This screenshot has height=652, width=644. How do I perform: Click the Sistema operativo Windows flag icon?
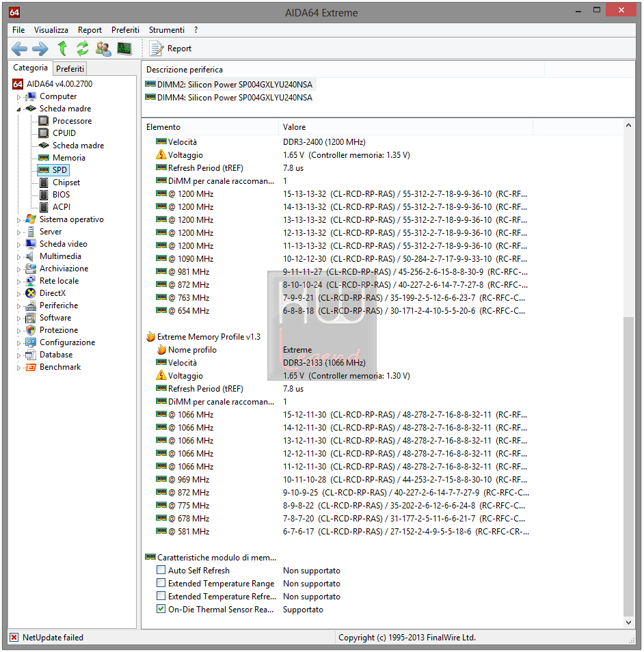click(30, 219)
